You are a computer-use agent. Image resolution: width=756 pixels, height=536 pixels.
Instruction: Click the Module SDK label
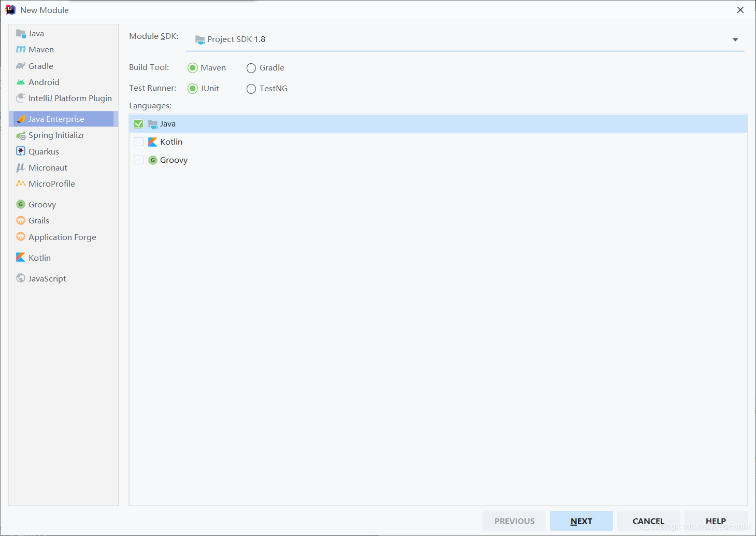click(153, 36)
